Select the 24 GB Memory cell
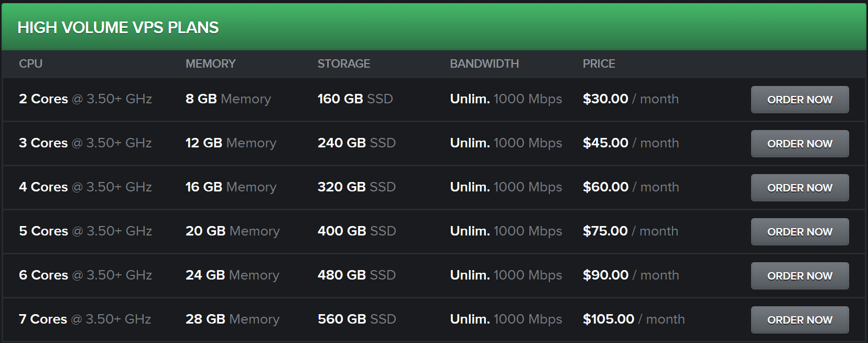This screenshot has width=868, height=343. [232, 275]
